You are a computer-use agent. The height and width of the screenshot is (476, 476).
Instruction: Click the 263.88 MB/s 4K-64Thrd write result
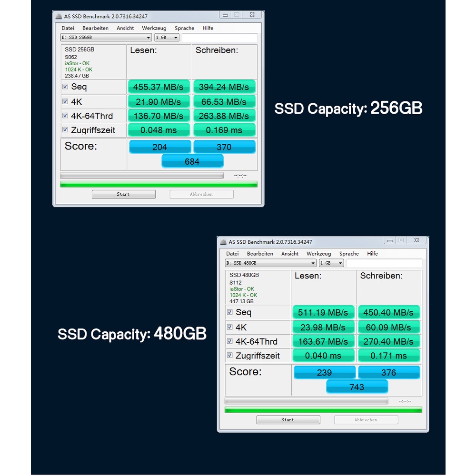(x=224, y=116)
